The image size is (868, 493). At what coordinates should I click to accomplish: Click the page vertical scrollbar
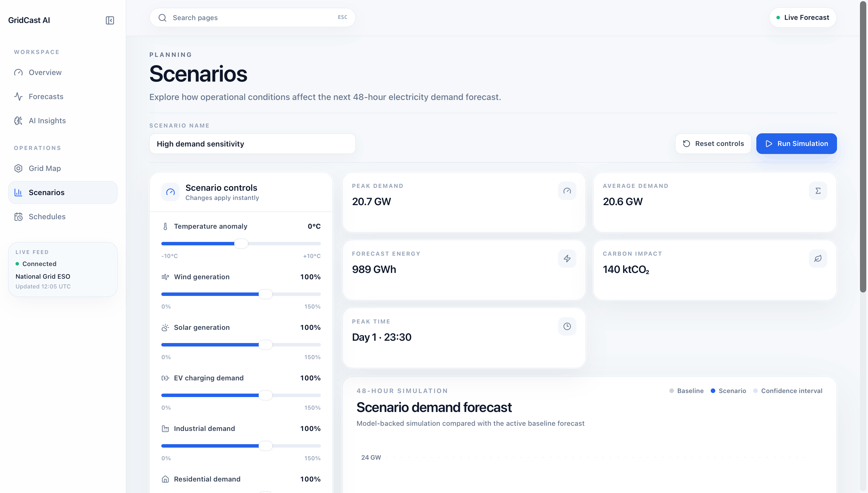pos(863,146)
